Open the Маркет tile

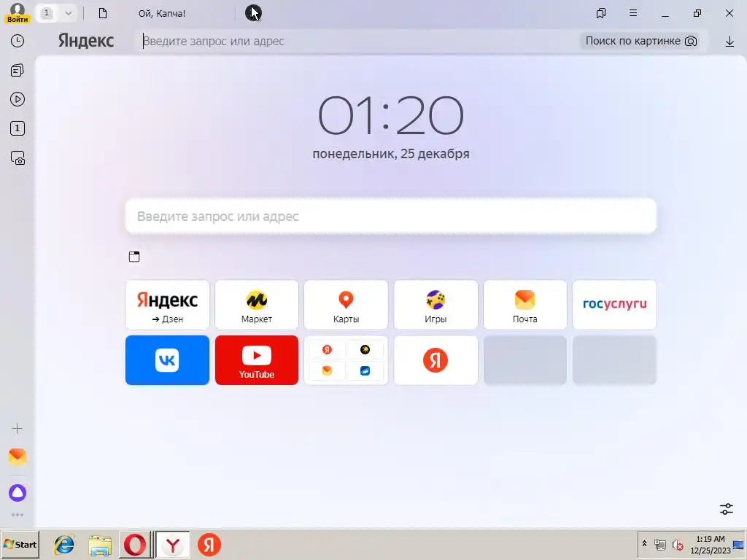(256, 305)
